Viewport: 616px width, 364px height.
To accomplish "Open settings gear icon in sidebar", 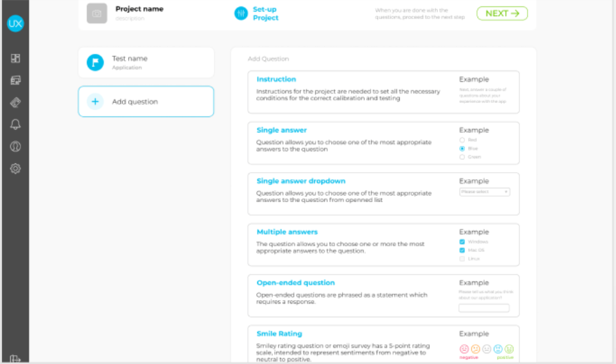I will tap(15, 169).
